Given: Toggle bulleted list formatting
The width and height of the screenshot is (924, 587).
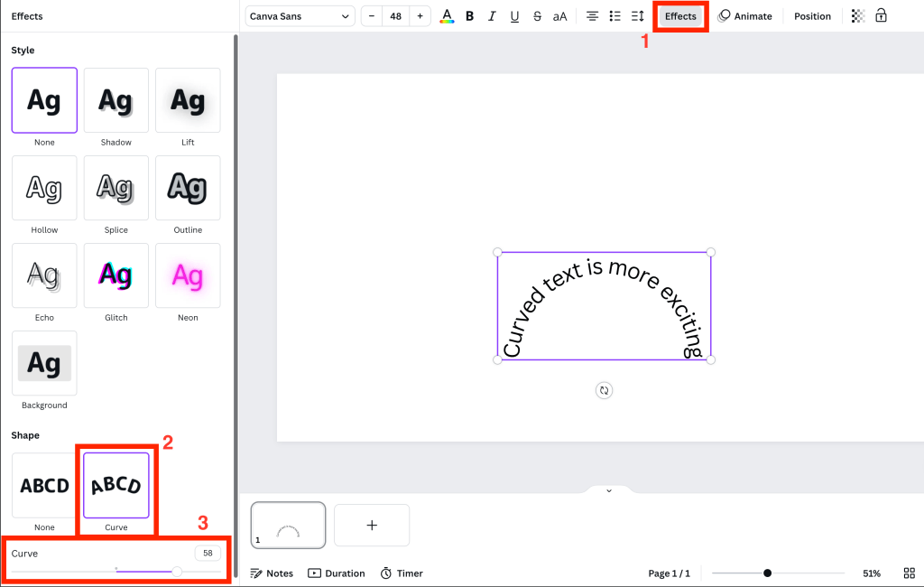Looking at the screenshot, I should [615, 16].
